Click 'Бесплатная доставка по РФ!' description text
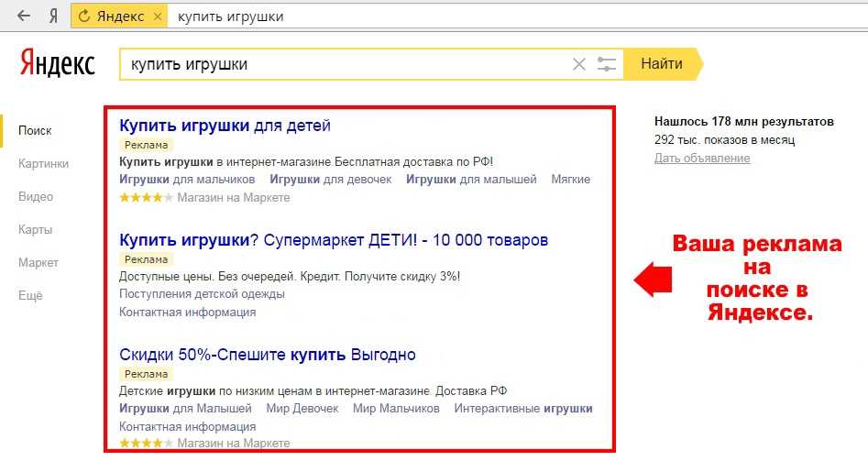This screenshot has width=868, height=461. pyautogui.click(x=413, y=162)
